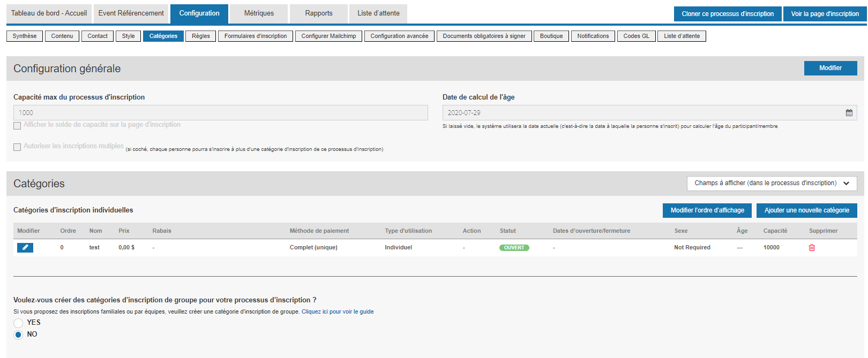
Task: Switch to the Métriques tab
Action: (x=259, y=13)
